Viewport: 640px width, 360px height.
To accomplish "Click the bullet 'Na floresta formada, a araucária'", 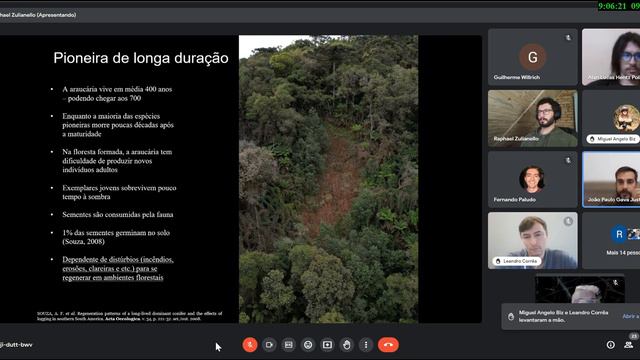I will pyautogui.click(x=117, y=161).
